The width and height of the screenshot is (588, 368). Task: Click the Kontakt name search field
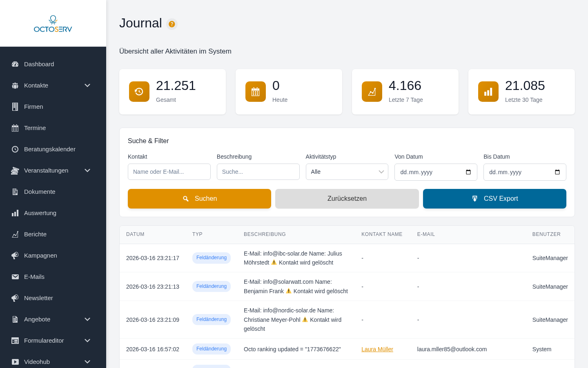coord(169,172)
